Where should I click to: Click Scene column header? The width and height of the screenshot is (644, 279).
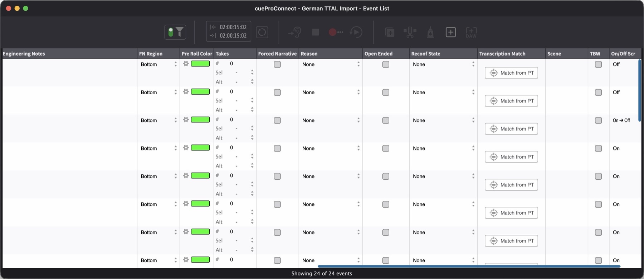click(x=567, y=54)
